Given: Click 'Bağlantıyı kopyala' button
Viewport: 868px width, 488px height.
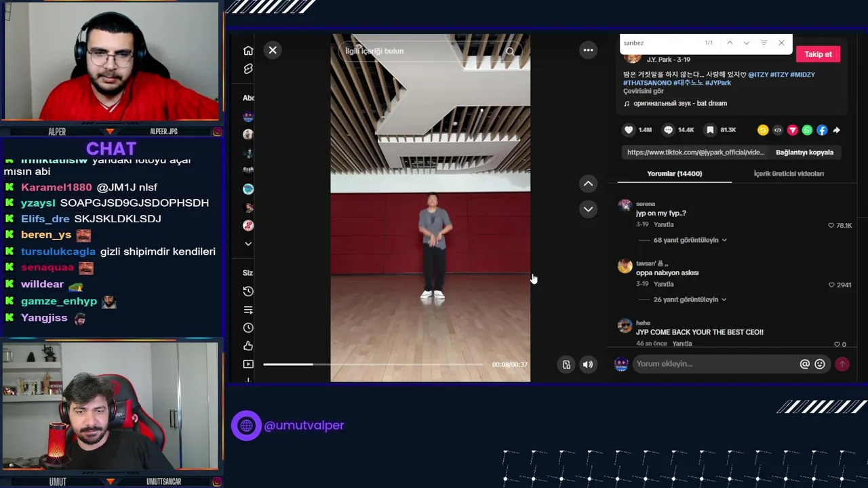Looking at the screenshot, I should (804, 152).
